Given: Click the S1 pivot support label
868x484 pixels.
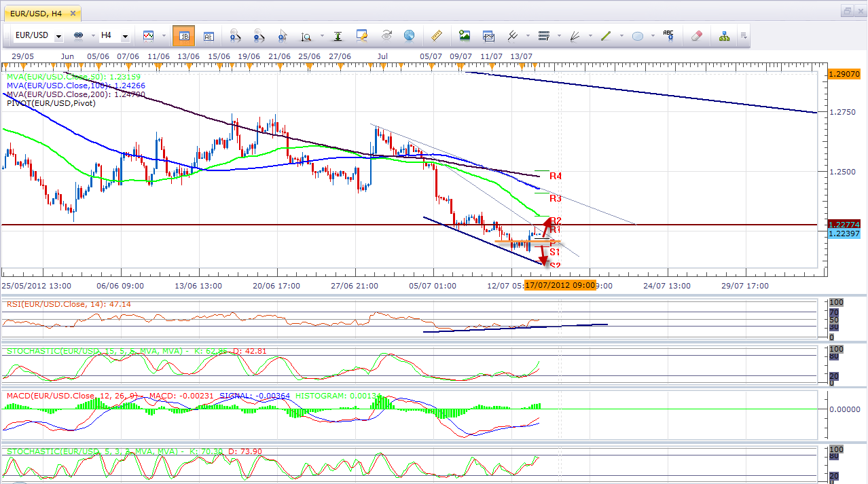Looking at the screenshot, I should tap(554, 252).
